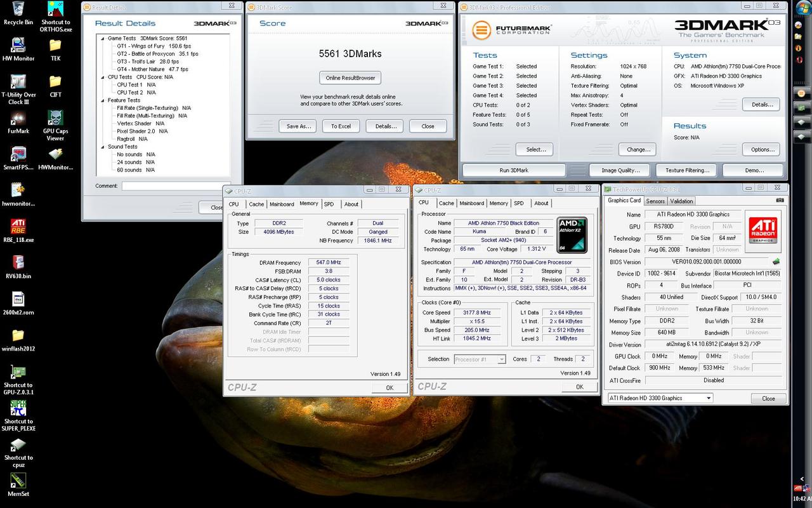Screen dimensions: 812x508
Task: Open the Texture Filtering... button in 3DMark03
Action: (687, 170)
